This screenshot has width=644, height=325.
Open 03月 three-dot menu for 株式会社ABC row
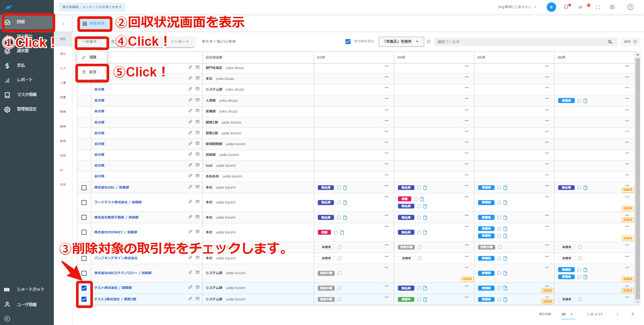click(386, 186)
